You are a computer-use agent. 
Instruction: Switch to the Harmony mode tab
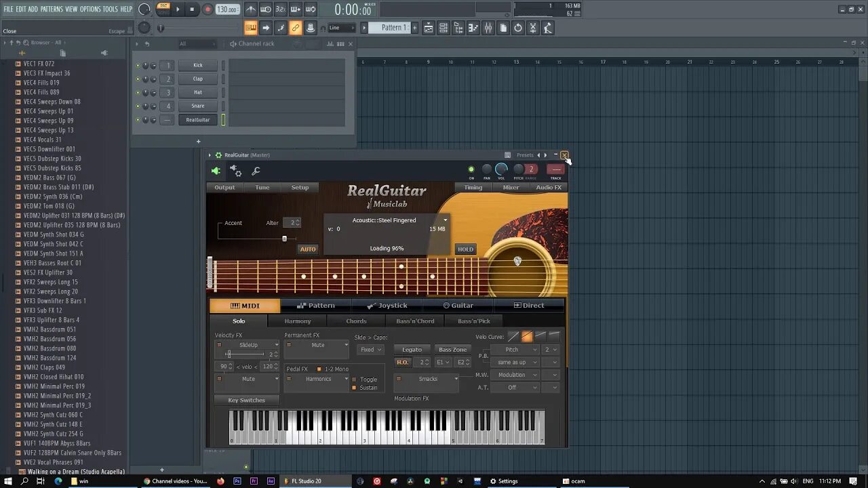(298, 321)
